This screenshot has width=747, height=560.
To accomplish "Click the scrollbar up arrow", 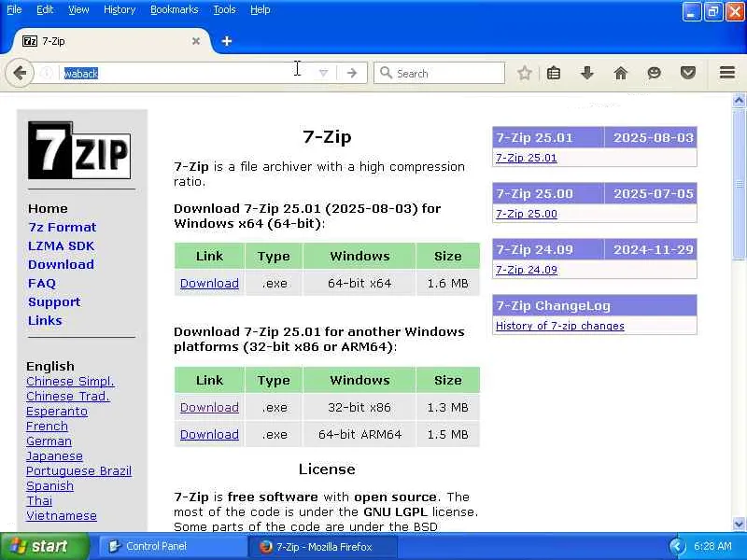I will click(x=739, y=101).
